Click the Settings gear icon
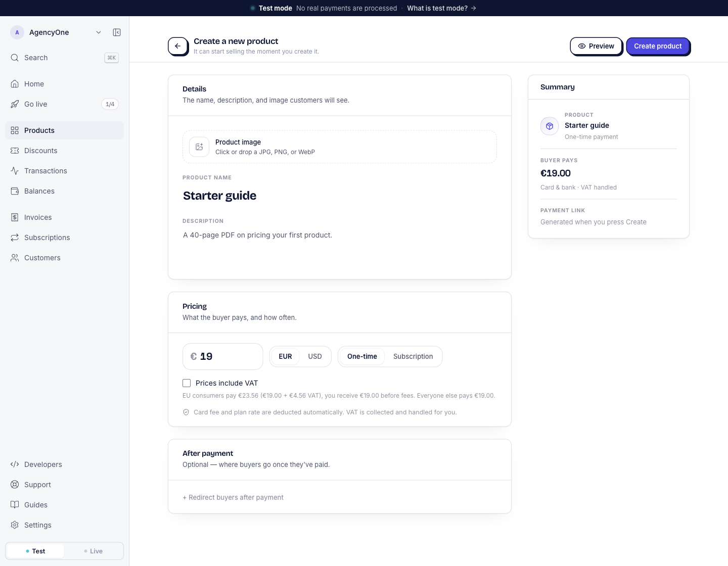The image size is (728, 566). point(15,525)
